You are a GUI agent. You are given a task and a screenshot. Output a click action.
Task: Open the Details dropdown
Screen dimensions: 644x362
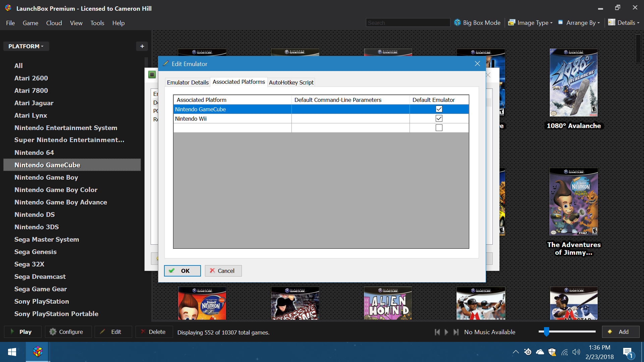pos(624,23)
